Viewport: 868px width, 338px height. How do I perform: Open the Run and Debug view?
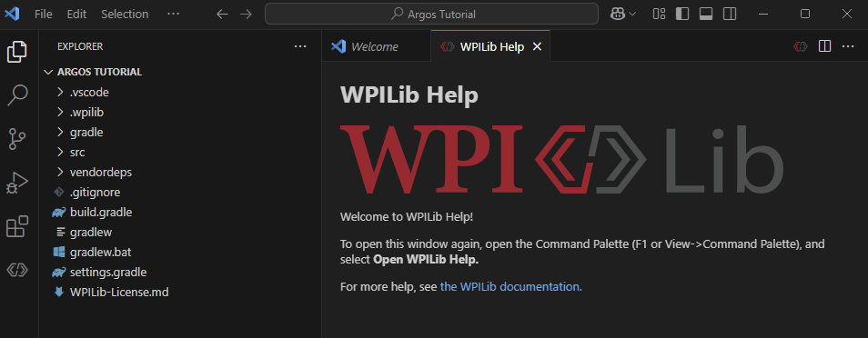[17, 183]
